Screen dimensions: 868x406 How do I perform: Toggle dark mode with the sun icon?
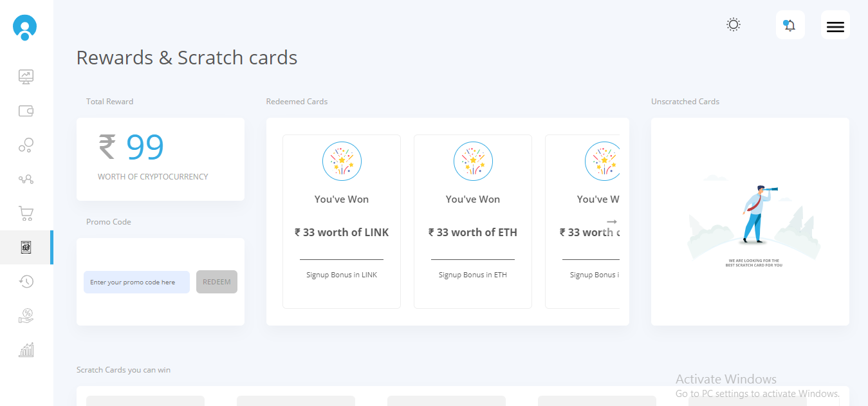(733, 24)
